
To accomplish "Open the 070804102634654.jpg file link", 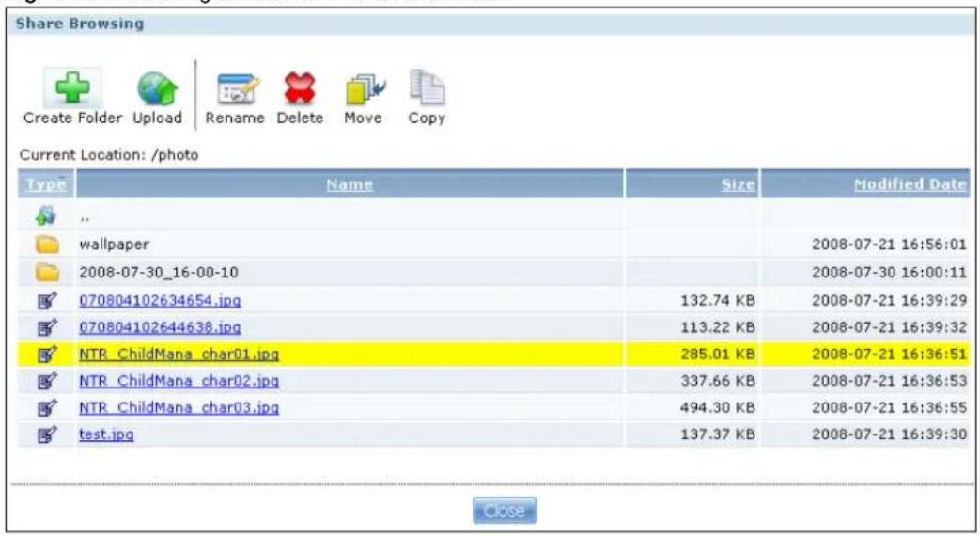I will 160,300.
